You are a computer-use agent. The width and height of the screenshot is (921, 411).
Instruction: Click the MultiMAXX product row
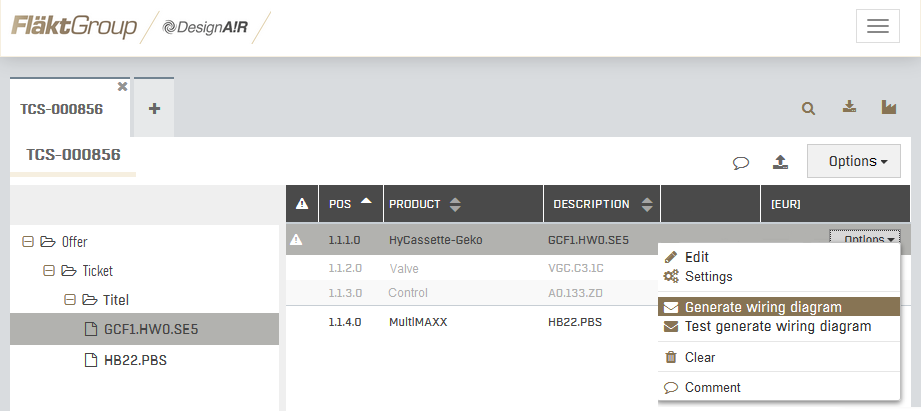pos(420,323)
